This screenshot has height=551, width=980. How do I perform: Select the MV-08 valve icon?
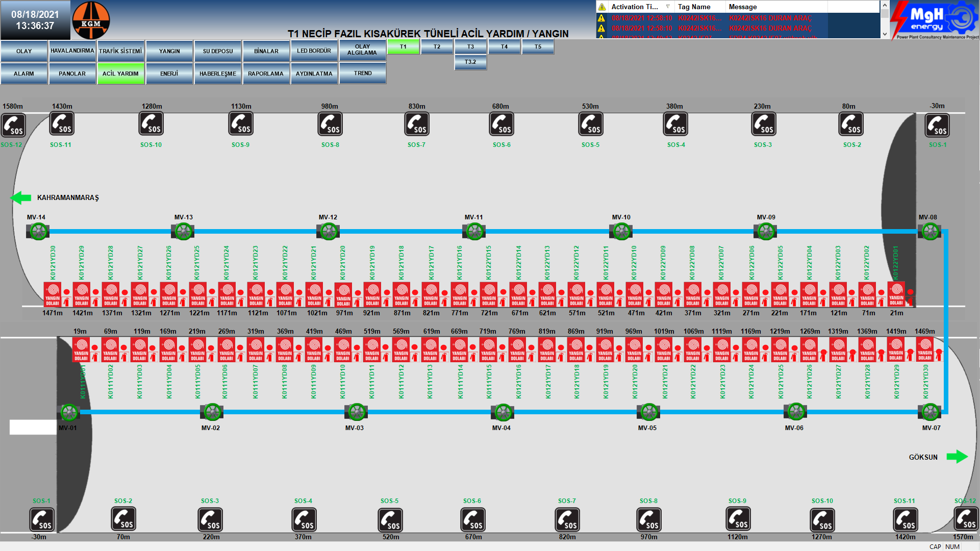(x=929, y=232)
